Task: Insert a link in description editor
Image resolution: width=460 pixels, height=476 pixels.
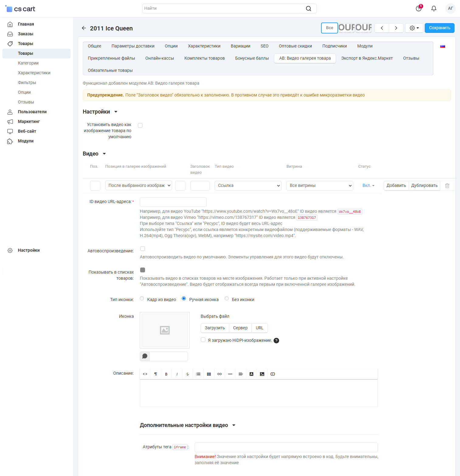Action: click(220, 374)
